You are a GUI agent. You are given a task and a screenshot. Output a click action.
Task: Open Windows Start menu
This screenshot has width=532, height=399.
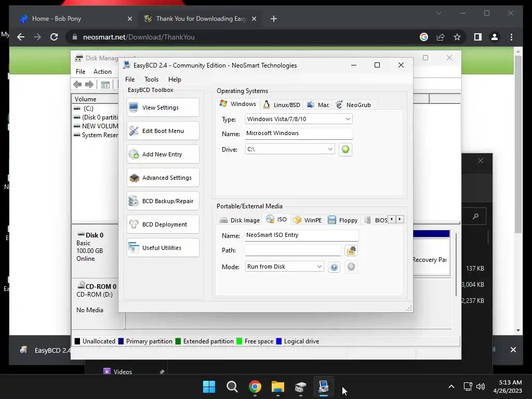tap(209, 387)
